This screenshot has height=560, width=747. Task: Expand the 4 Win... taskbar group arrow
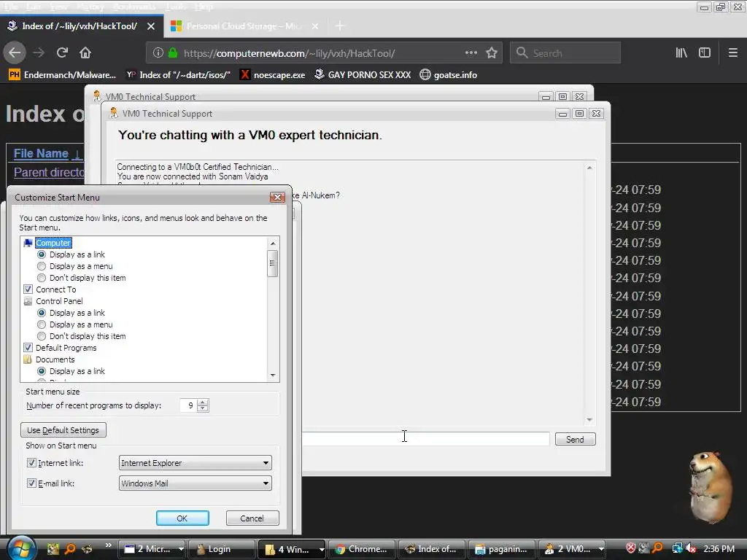(x=322, y=549)
